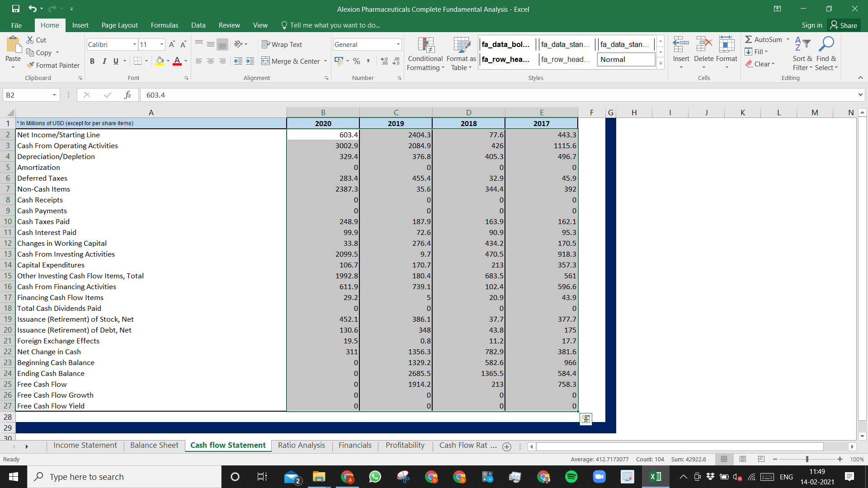
Task: Click Increase Decimal icon
Action: coord(384,61)
